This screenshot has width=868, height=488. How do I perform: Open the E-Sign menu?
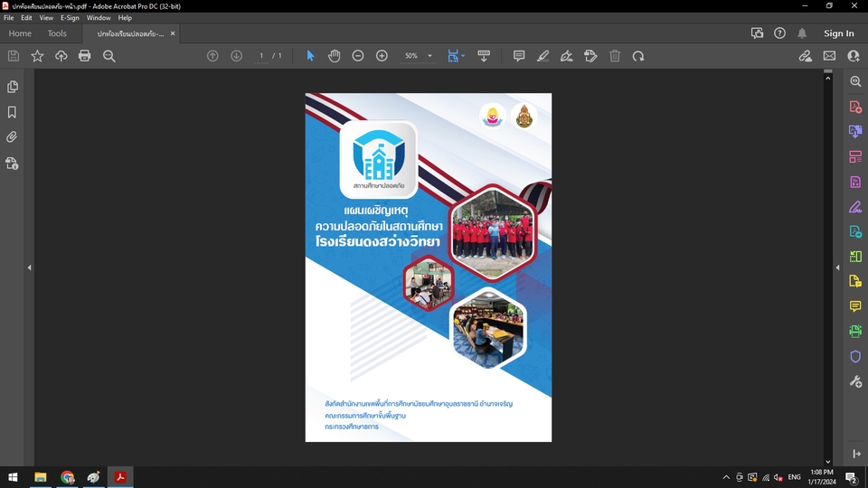click(x=70, y=18)
